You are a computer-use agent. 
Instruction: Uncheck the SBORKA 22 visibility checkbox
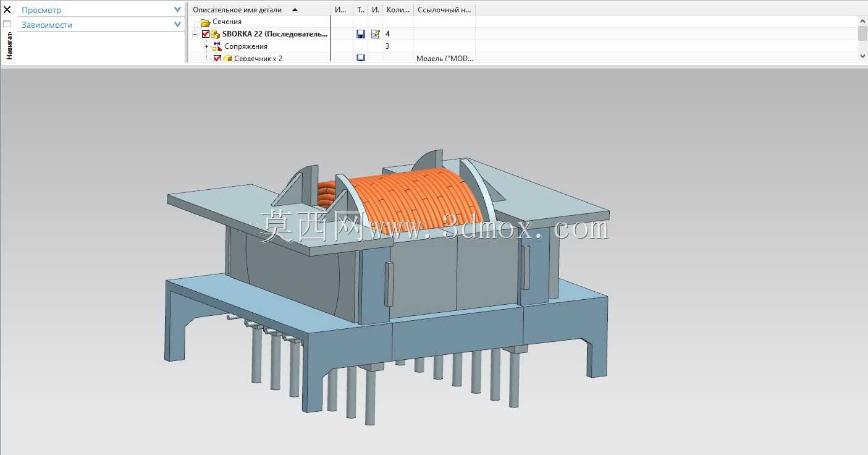coord(206,34)
